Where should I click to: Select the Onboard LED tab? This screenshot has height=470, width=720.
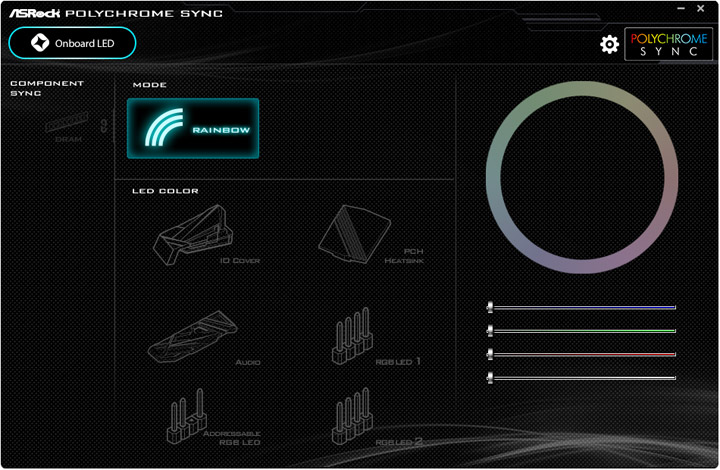pyautogui.click(x=72, y=43)
